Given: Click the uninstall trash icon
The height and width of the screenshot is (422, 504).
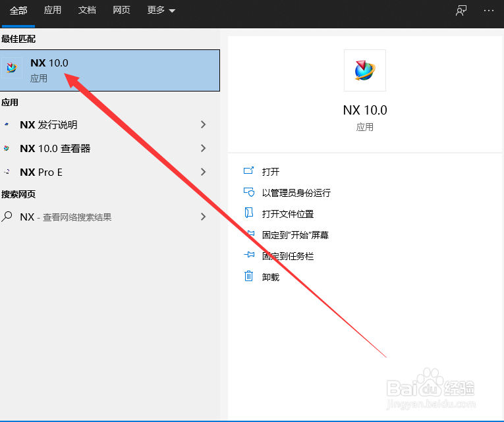Looking at the screenshot, I should point(249,276).
